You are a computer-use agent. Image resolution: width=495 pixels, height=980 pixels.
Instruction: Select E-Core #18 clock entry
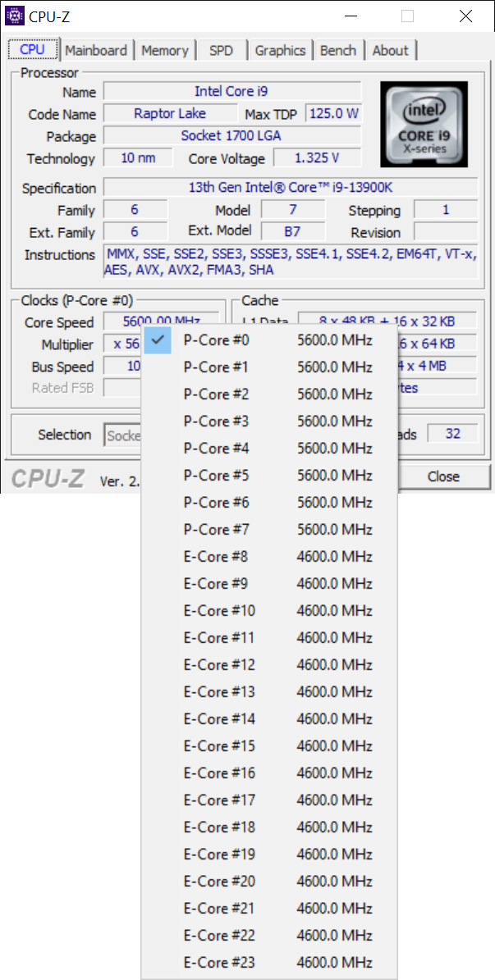coord(269,827)
